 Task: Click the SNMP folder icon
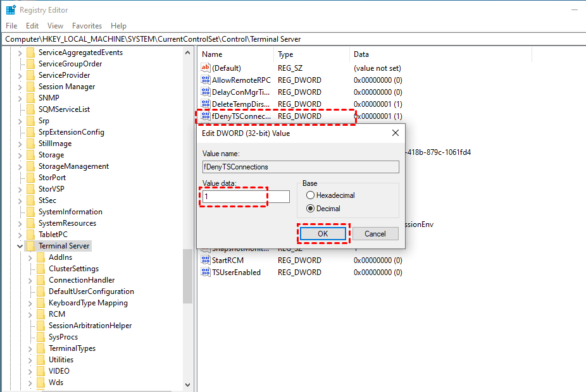[x=31, y=98]
